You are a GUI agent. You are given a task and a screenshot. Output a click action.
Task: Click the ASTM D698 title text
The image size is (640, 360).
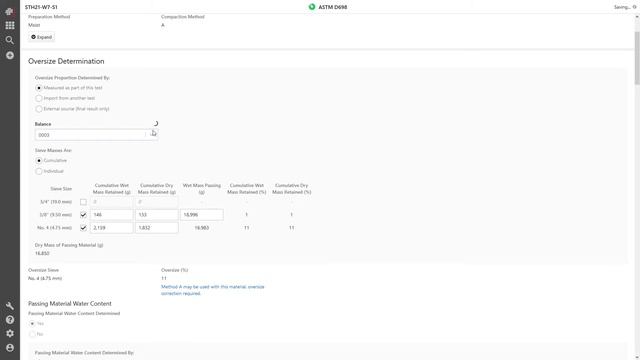(333, 7)
